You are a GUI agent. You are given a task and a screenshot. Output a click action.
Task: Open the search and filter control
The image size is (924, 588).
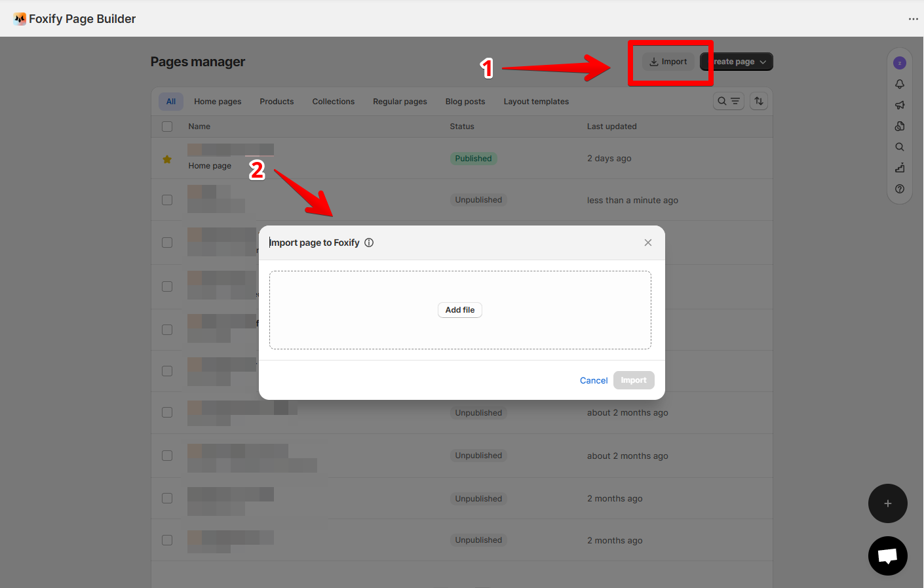pos(729,101)
